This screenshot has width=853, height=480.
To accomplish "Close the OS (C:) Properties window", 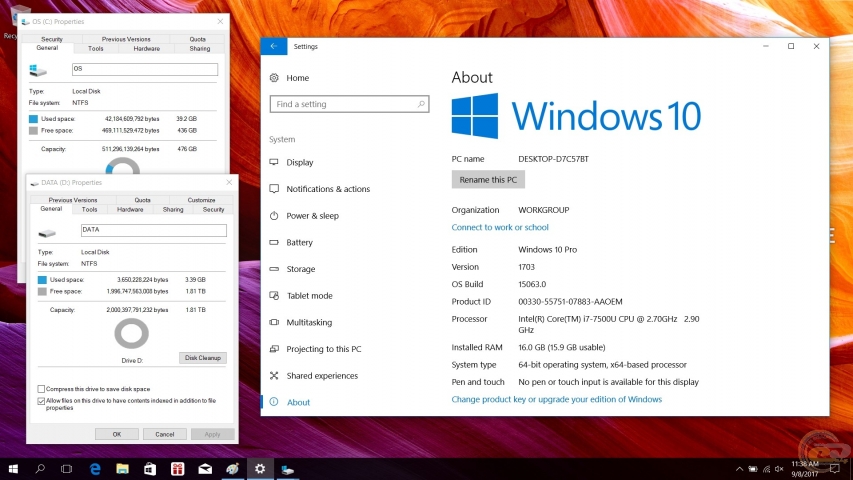I will (x=220, y=22).
